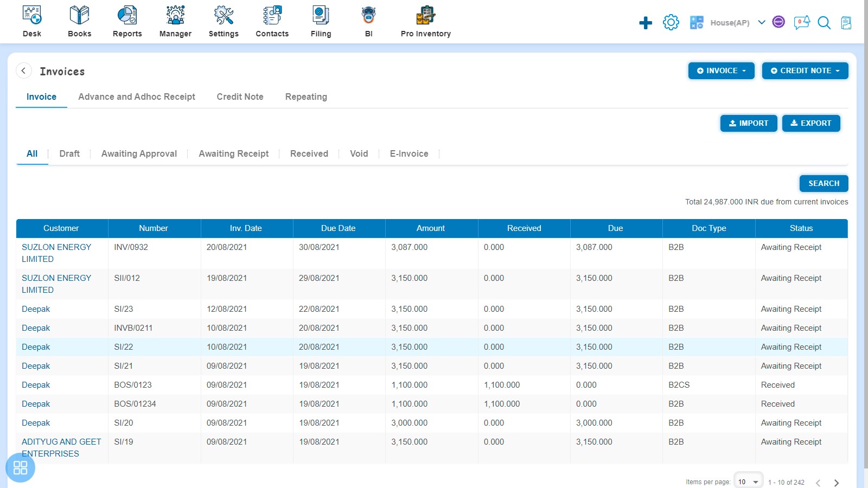The image size is (868, 488).
Task: Open the CREDIT NOTE create dropdown
Action: (805, 70)
